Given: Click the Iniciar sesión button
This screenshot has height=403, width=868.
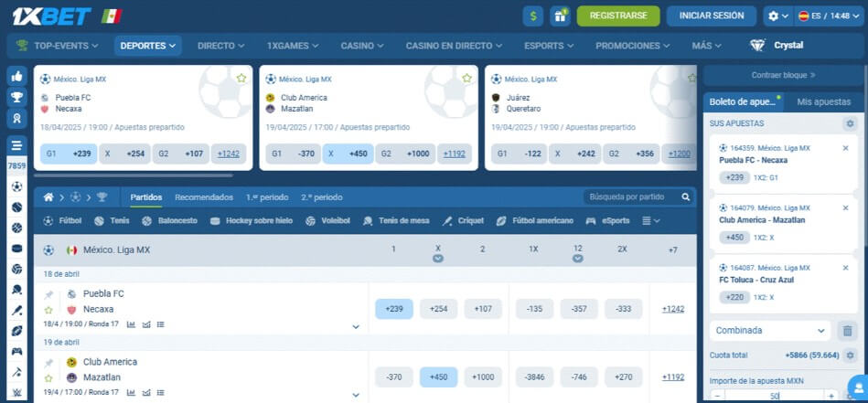Looking at the screenshot, I should click(712, 16).
